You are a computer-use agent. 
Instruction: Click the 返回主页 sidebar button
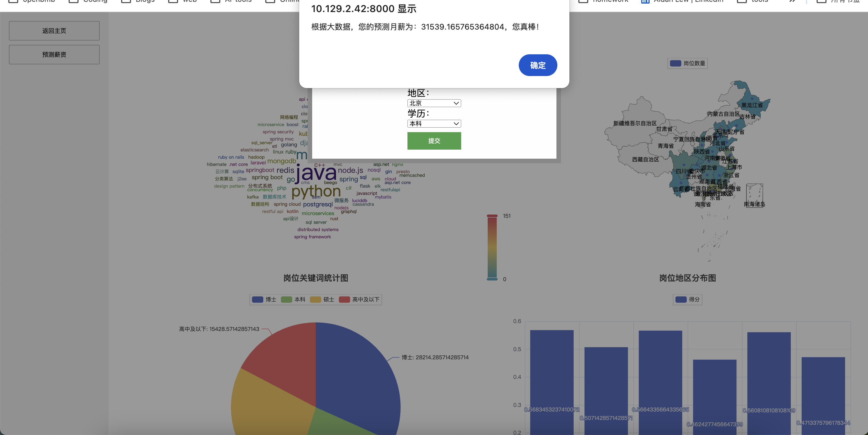(x=54, y=31)
